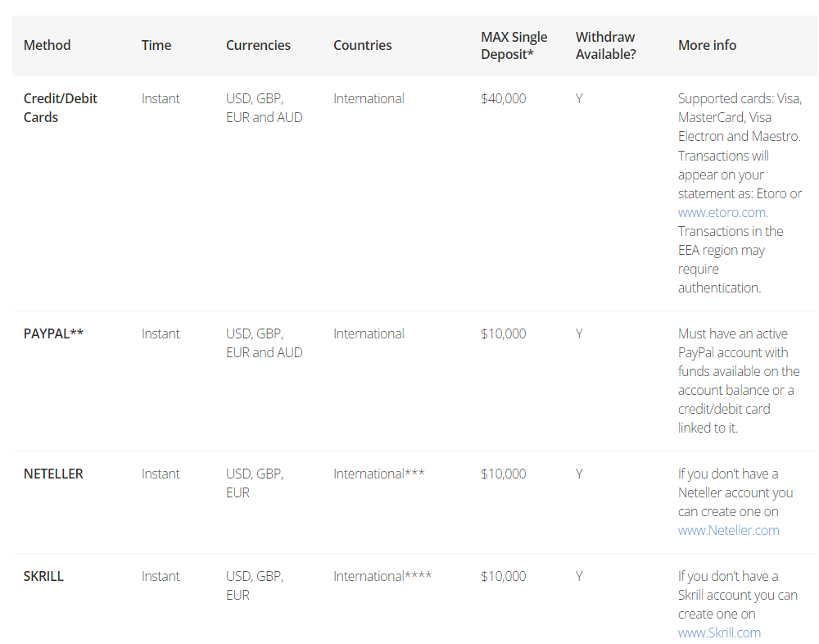Click withdraw Y for PAYPAL
This screenshot has height=644, width=819.
579,333
